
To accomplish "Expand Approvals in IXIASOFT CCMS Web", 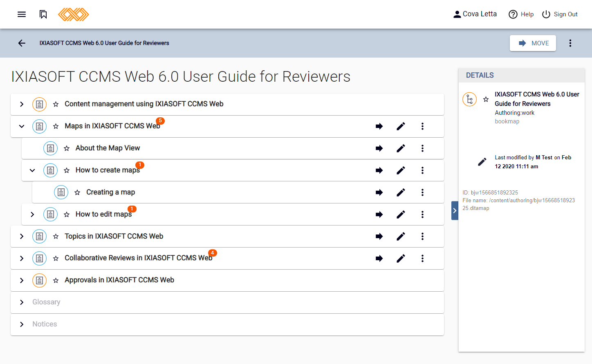I will [22, 281].
